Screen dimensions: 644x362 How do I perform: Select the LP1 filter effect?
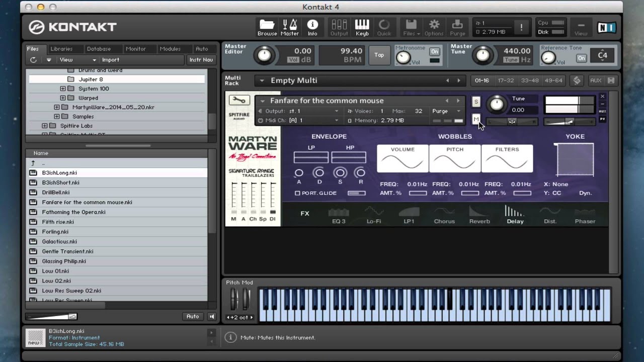(x=409, y=216)
